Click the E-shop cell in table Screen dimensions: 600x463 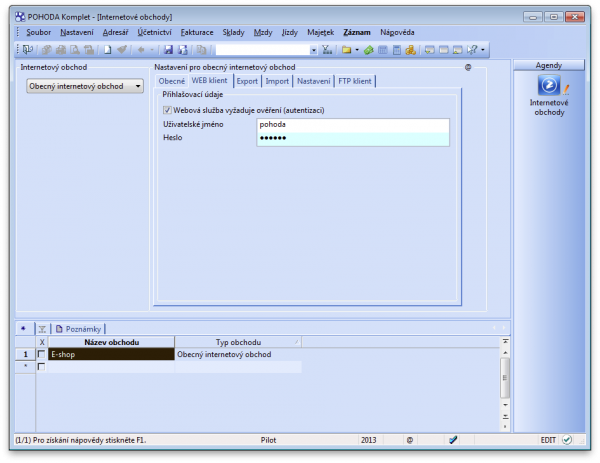pos(111,354)
